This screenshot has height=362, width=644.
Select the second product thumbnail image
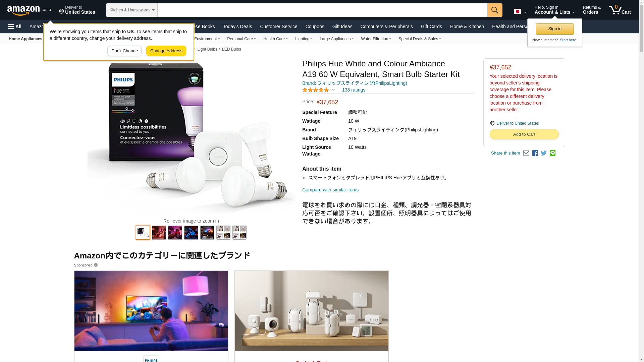159,233
